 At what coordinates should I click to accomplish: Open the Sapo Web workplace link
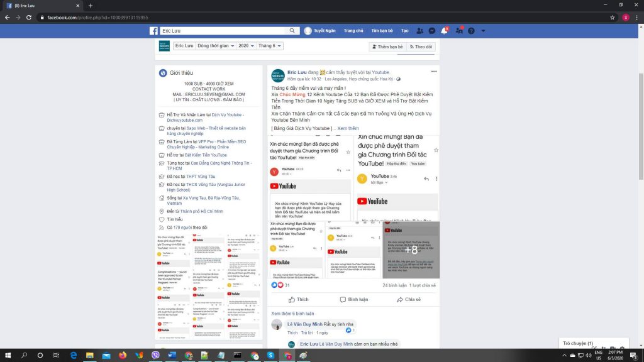[x=206, y=131]
